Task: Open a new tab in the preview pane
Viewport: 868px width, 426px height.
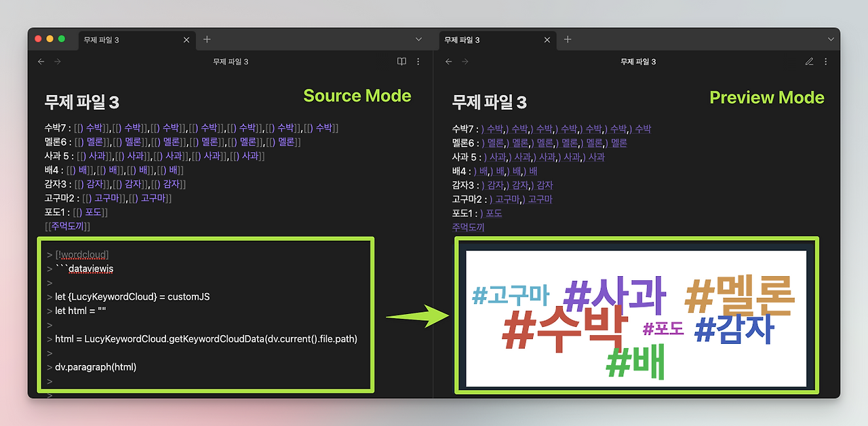Action: (x=568, y=39)
